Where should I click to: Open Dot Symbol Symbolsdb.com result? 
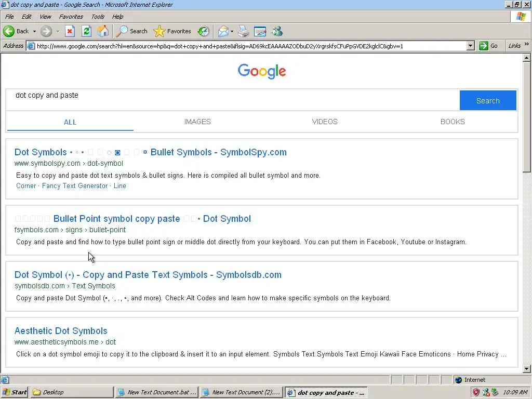(x=148, y=274)
